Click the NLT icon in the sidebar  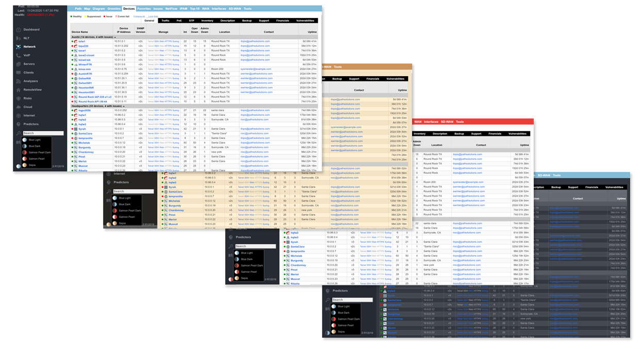(19, 38)
